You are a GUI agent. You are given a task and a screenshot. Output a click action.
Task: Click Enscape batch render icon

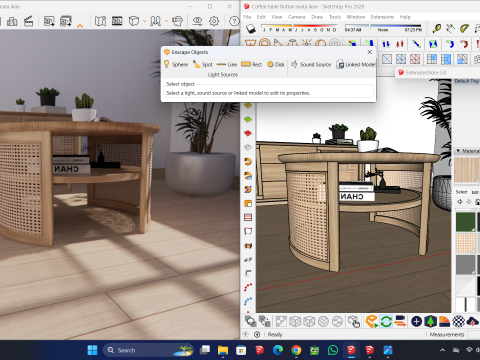(x=65, y=21)
